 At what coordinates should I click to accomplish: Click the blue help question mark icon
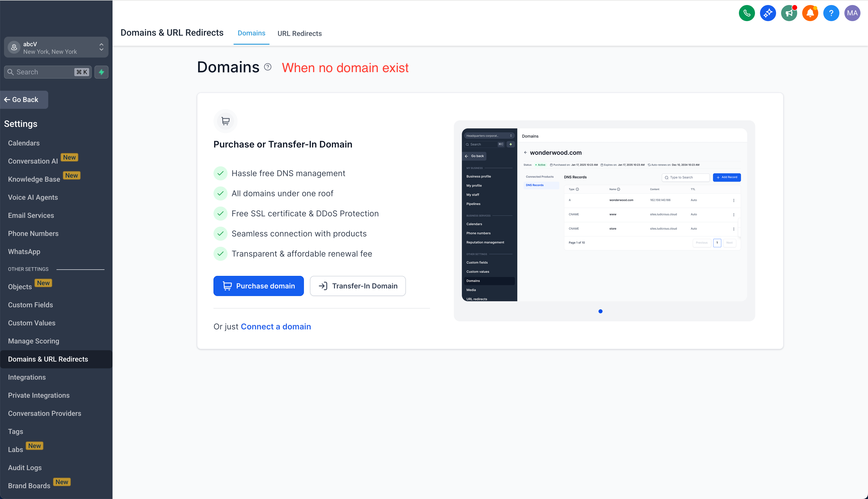831,13
